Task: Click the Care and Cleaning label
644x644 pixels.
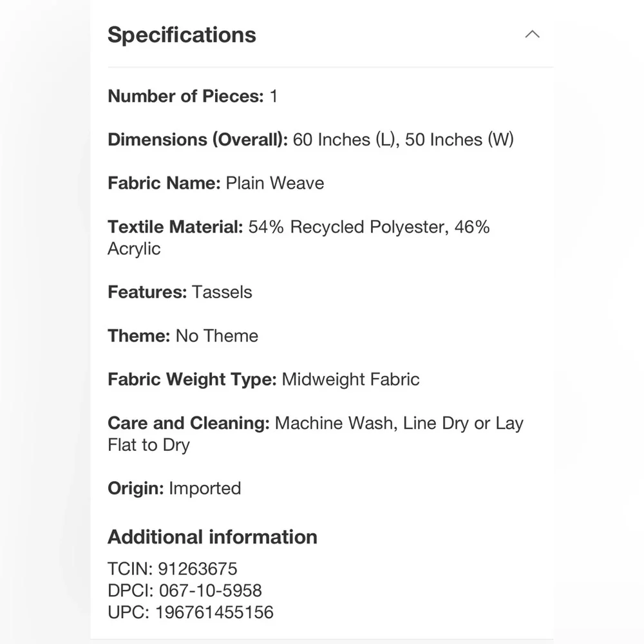Action: [188, 423]
